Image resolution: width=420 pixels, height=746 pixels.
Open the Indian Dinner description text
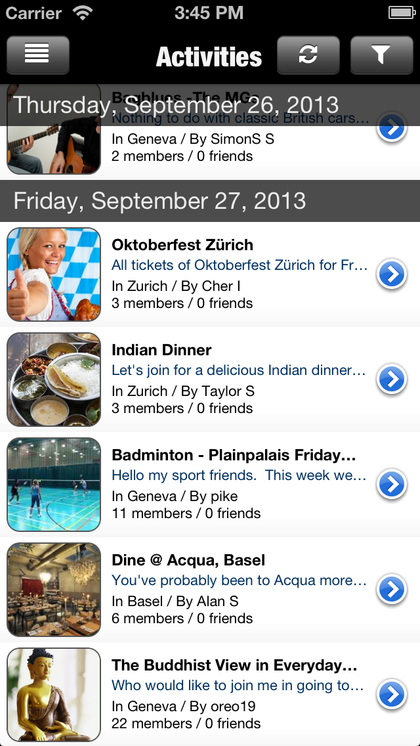click(x=239, y=370)
